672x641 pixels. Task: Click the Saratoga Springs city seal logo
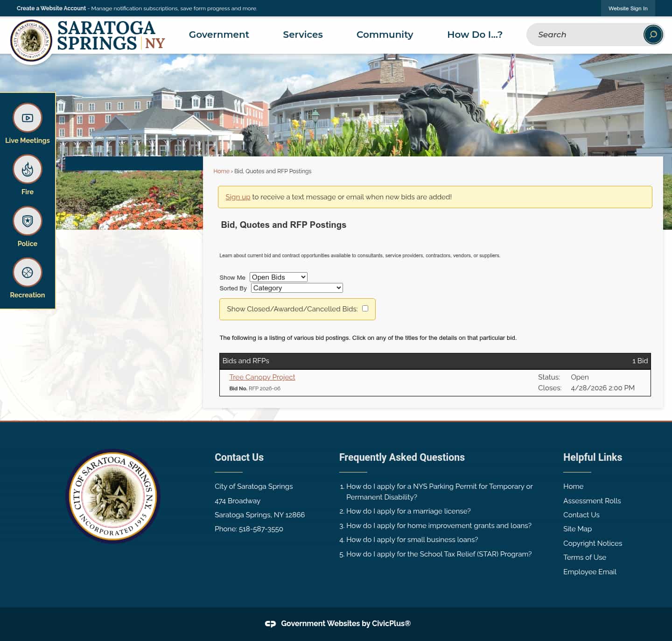point(31,41)
